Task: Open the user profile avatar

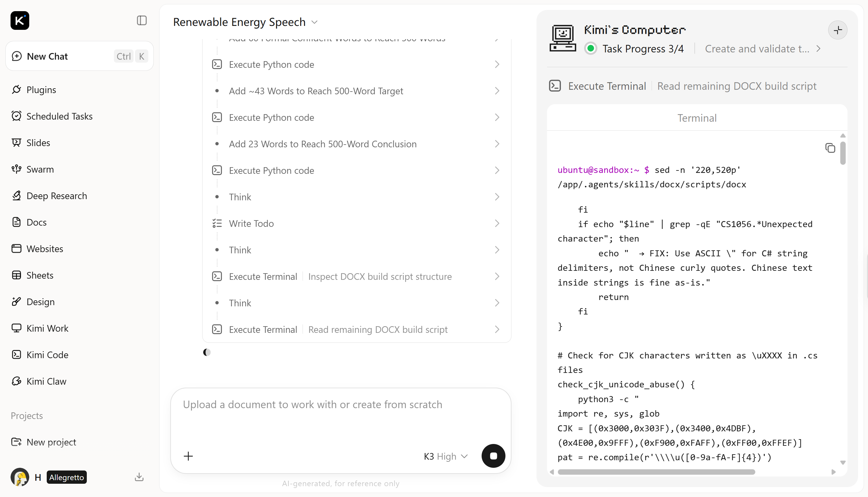Action: pos(20,477)
